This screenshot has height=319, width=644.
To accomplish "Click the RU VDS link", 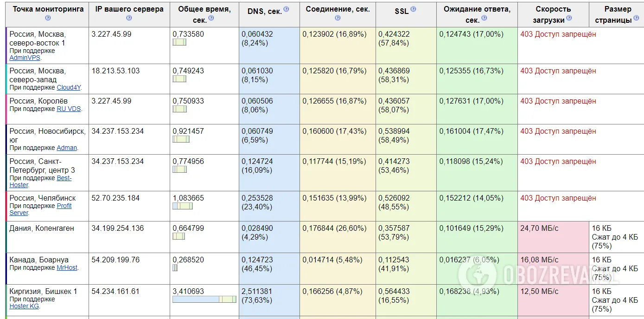I will [69, 109].
